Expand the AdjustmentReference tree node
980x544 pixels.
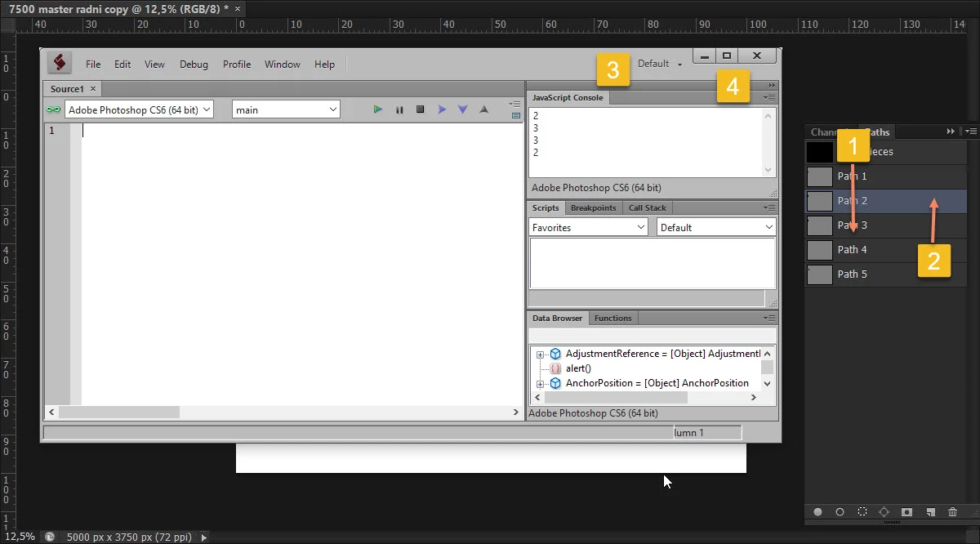540,354
